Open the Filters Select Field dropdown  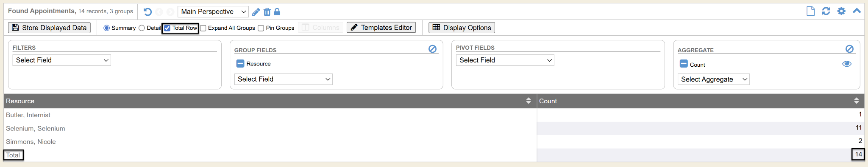[x=62, y=60]
